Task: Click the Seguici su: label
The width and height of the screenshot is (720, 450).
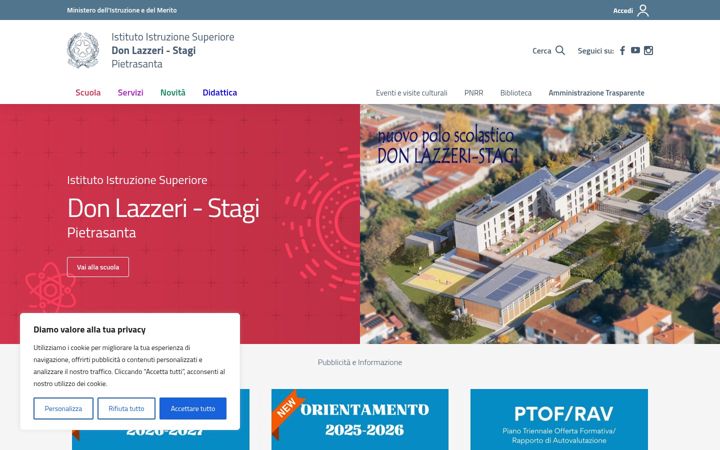Action: pyautogui.click(x=596, y=51)
